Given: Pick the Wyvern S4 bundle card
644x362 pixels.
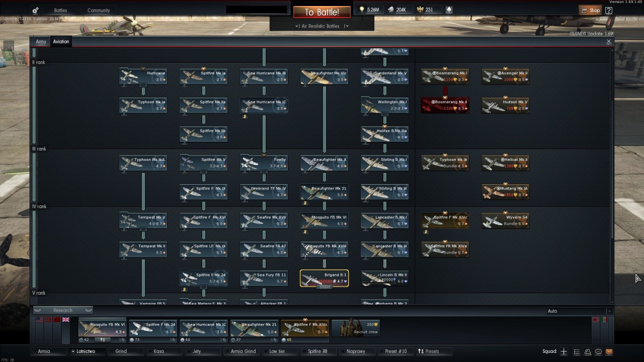Looking at the screenshot, I should click(505, 221).
